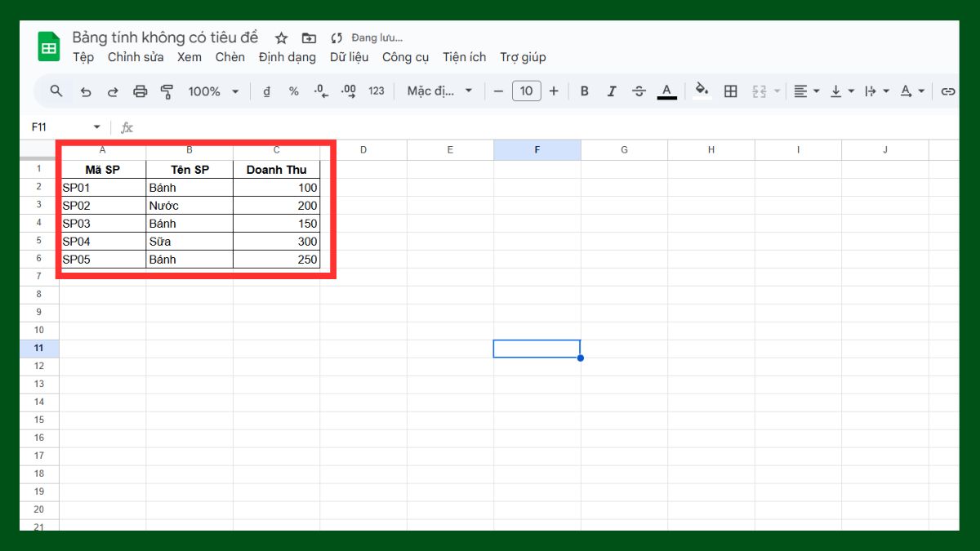Format as currency (đ)
The image size is (980, 551).
click(x=266, y=91)
